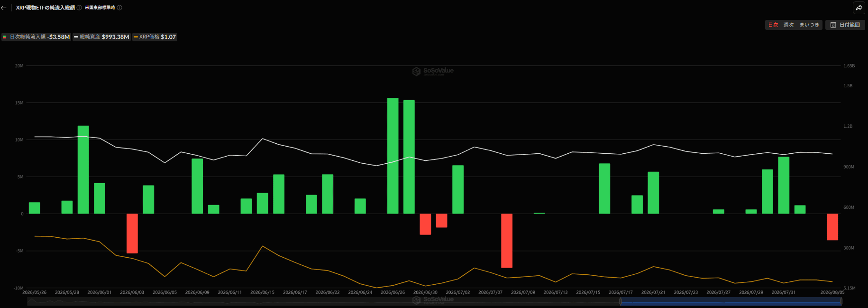
Task: Open the 日付範囲 date range picker
Action: click(845, 25)
